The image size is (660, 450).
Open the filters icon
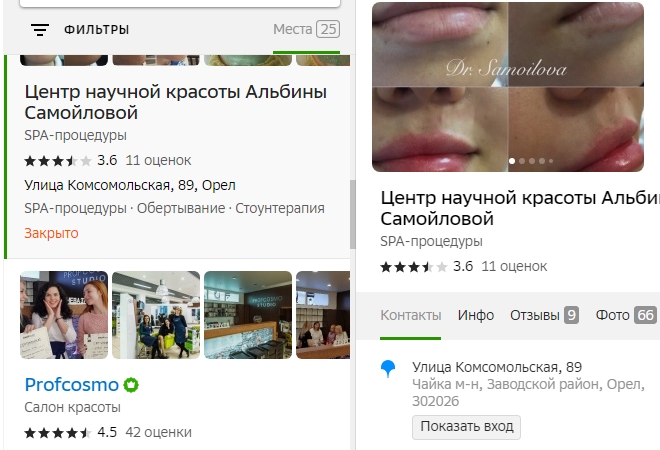point(40,30)
